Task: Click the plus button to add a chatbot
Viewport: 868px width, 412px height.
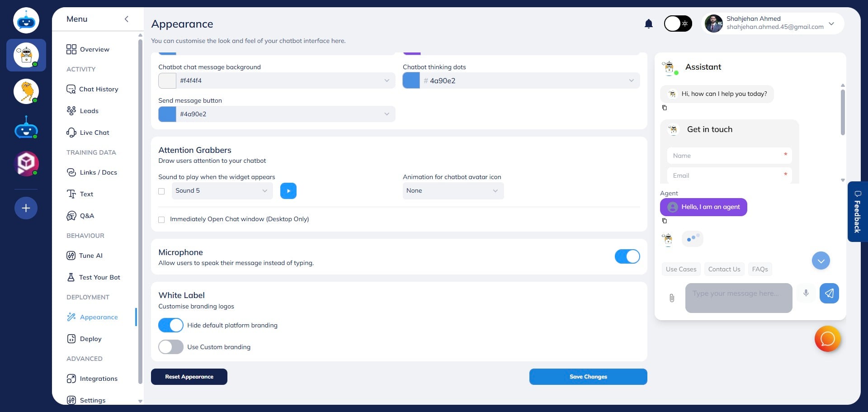Action: coord(26,208)
